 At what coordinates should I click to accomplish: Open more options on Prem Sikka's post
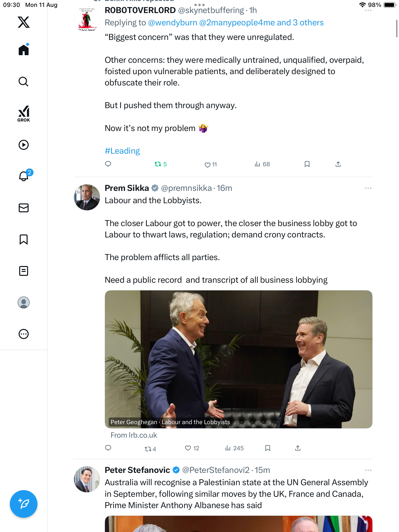[x=368, y=188]
